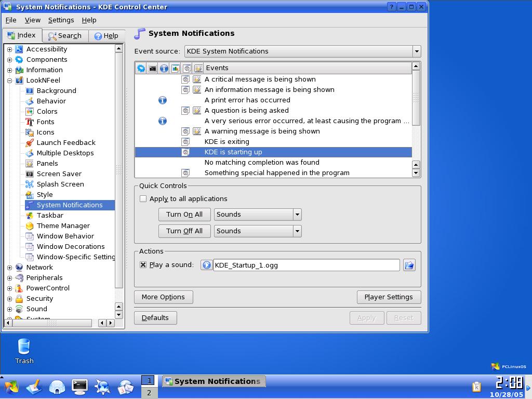Toggle Apply to all applications checkbox

[143, 199]
